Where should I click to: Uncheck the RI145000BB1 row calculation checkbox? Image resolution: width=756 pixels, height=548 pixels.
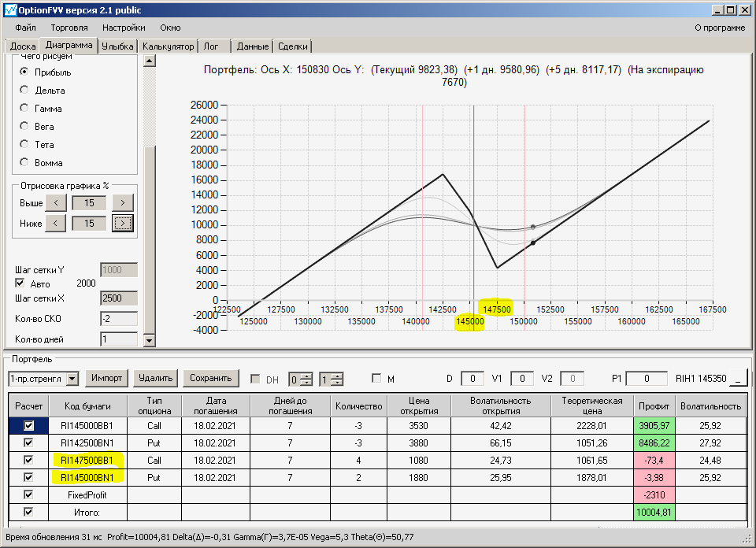(x=28, y=426)
